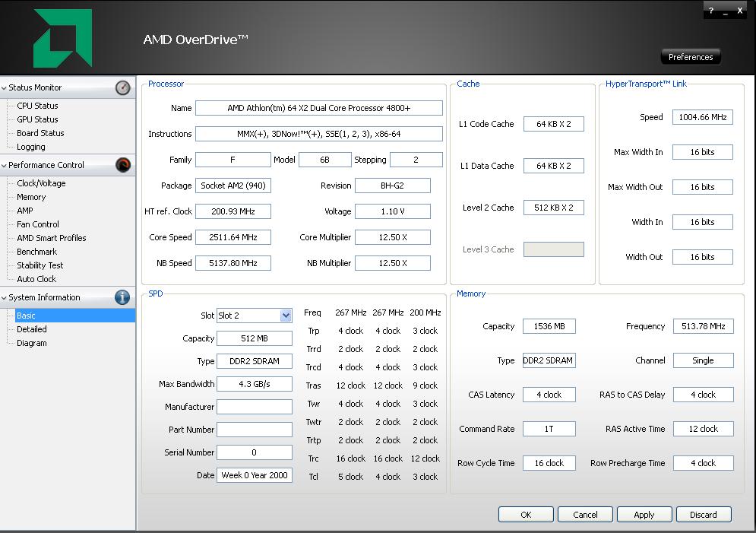Click the Channel Single field

coord(704,360)
